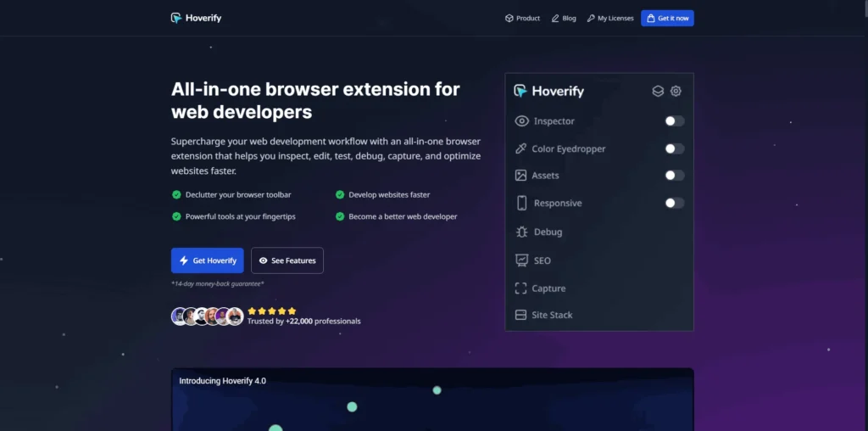868x431 pixels.
Task: Click the My Licenses key icon
Action: tap(591, 19)
